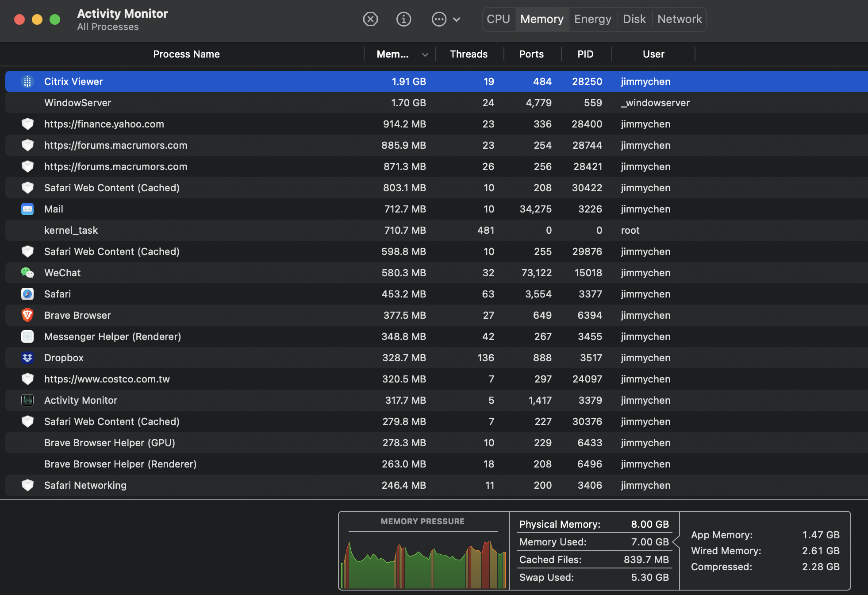Click the Mail app icon in list
Screen dimensions: 868x595
[27, 209]
